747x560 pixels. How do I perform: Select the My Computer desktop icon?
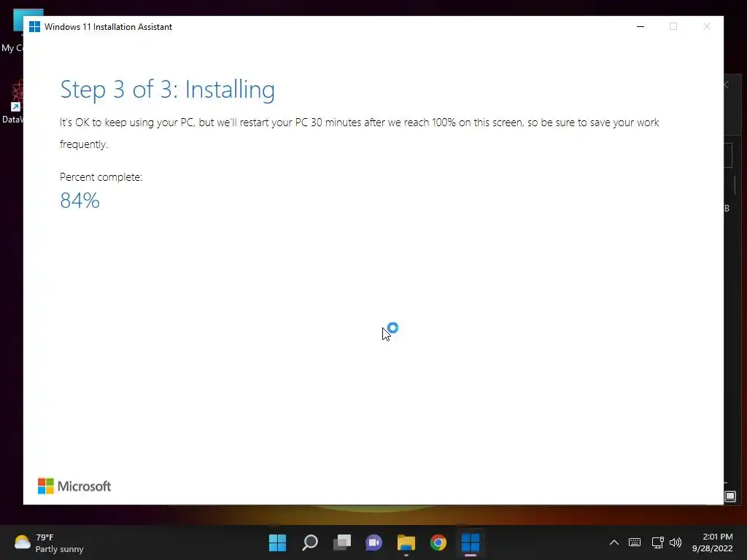point(12,31)
